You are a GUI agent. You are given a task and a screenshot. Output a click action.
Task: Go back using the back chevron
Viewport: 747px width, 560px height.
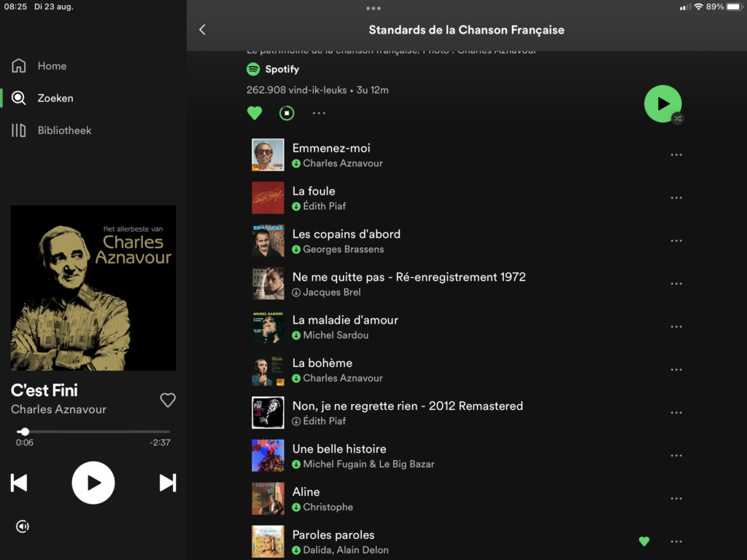click(x=203, y=29)
